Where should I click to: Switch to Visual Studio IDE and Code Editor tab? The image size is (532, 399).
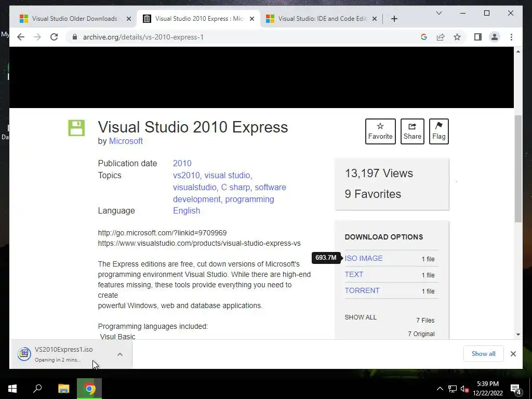[321, 19]
